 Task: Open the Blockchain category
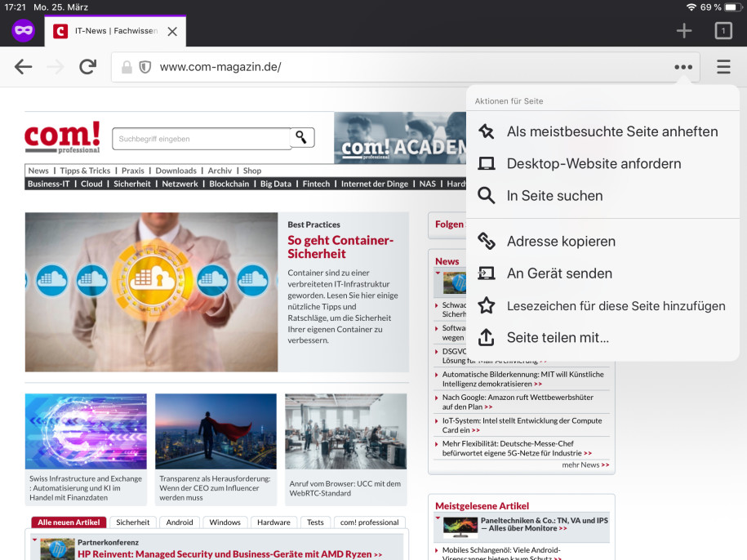[229, 184]
